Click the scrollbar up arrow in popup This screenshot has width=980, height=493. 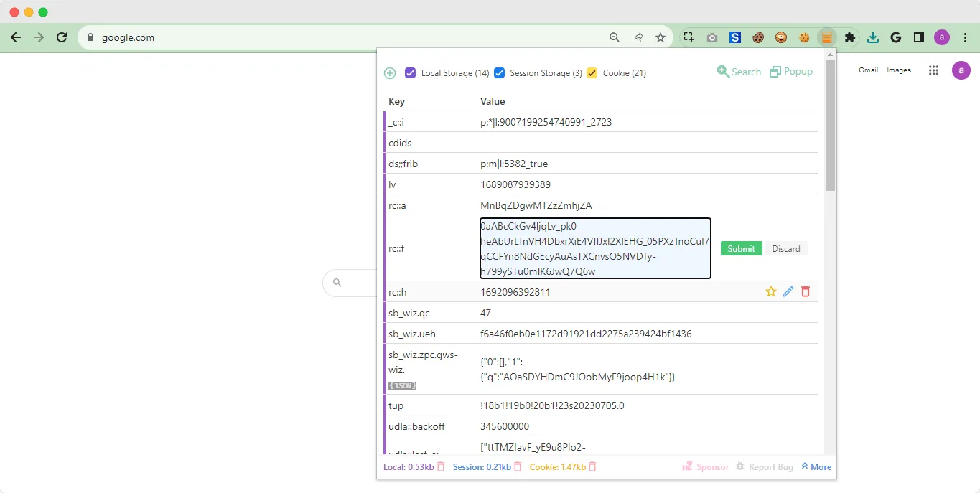tap(830, 55)
